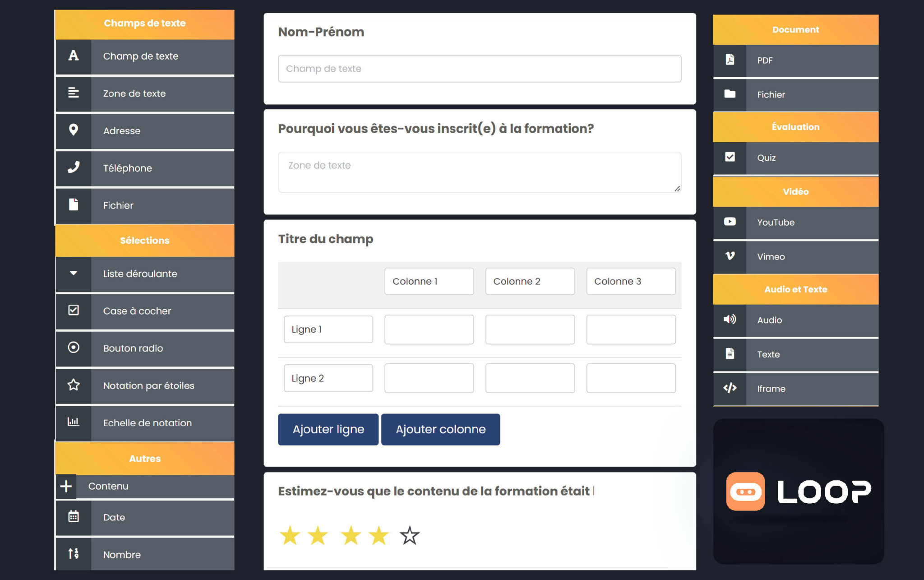Set rating to the fifth empty star

point(410,536)
